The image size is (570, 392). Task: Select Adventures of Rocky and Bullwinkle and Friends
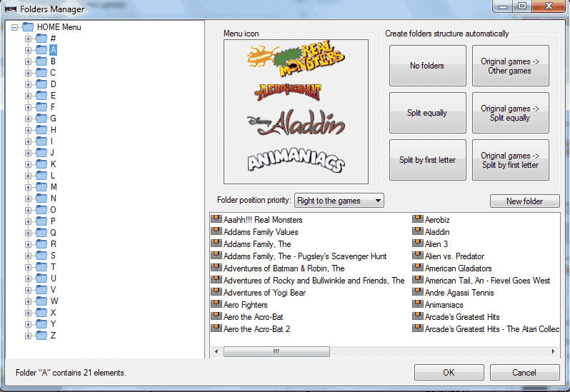click(x=314, y=281)
